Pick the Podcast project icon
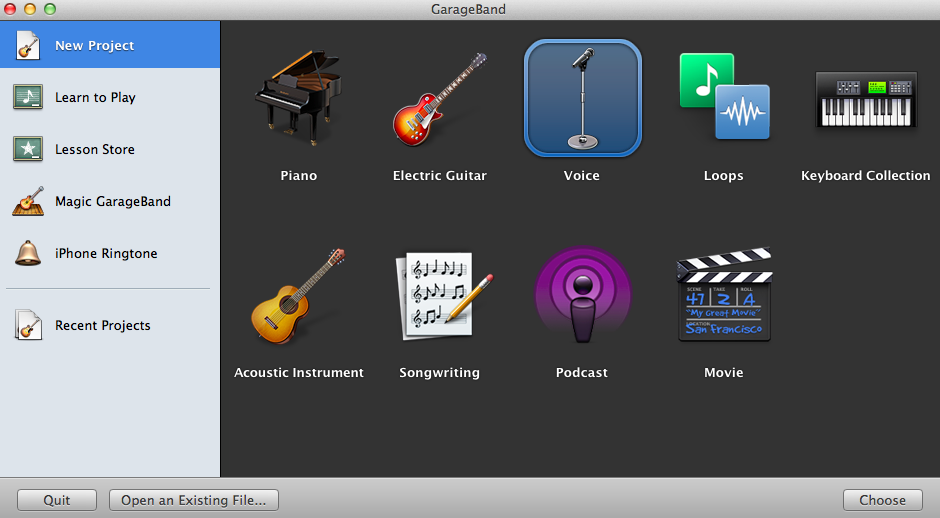This screenshot has width=940, height=518. [x=583, y=294]
